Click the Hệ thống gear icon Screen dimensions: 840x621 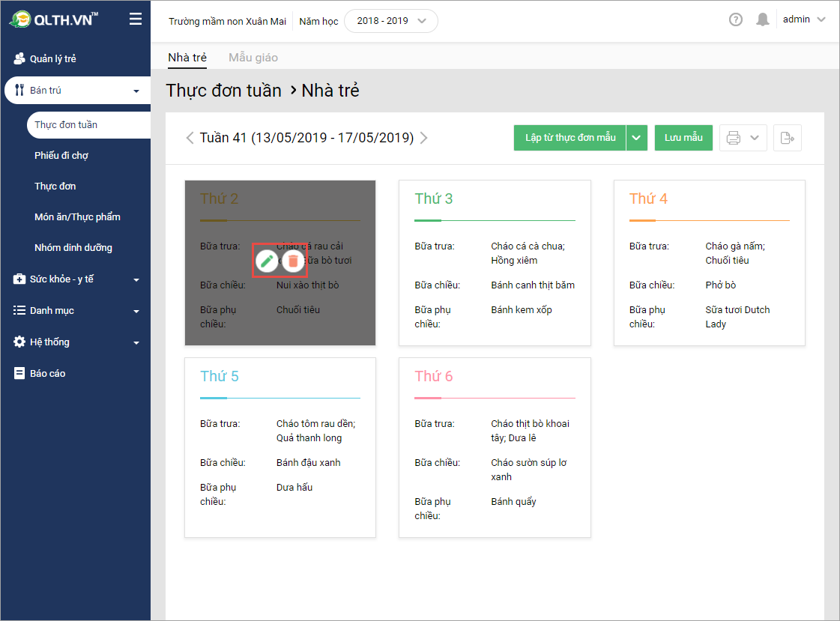[19, 342]
